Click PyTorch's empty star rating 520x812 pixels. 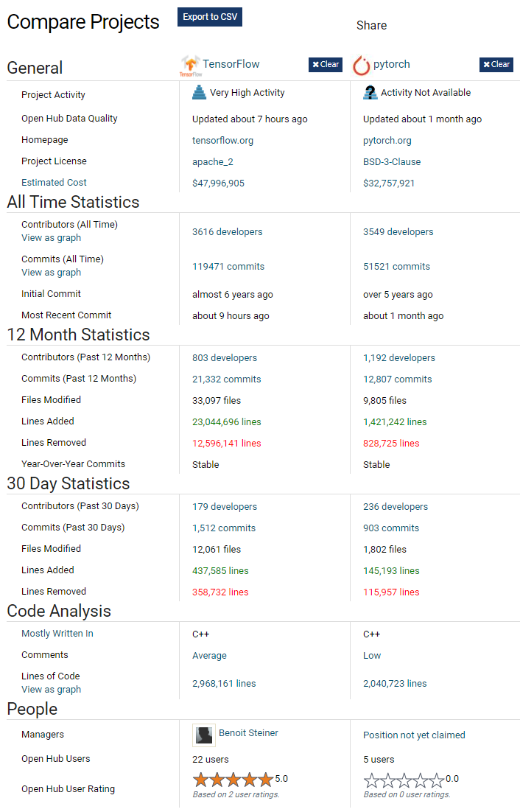(x=404, y=780)
